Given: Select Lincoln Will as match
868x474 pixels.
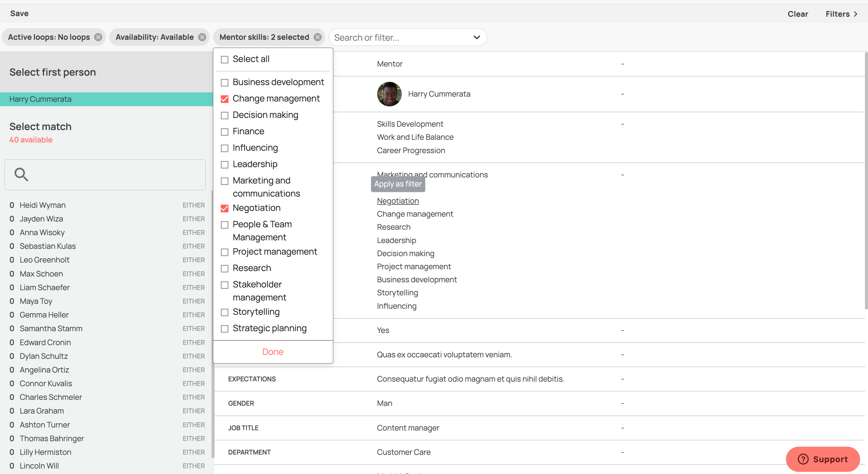Looking at the screenshot, I should pos(107,466).
